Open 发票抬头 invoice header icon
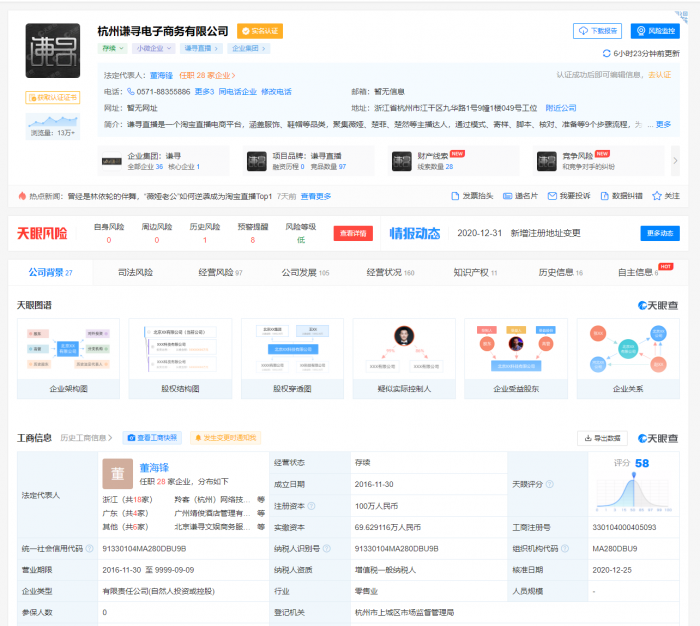The image size is (700, 626). 455,196
